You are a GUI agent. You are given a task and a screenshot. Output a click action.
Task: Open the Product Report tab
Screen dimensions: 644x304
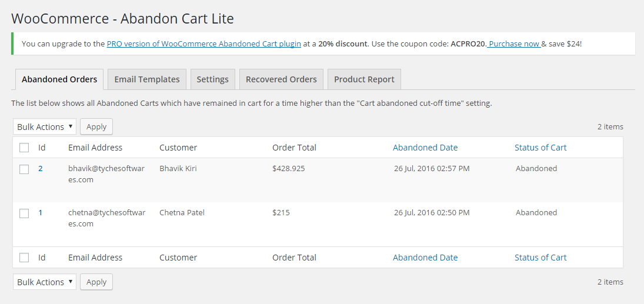pyautogui.click(x=364, y=79)
